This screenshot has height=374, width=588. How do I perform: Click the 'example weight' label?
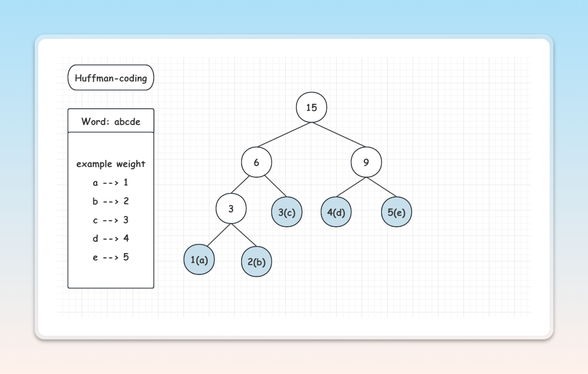point(111,164)
